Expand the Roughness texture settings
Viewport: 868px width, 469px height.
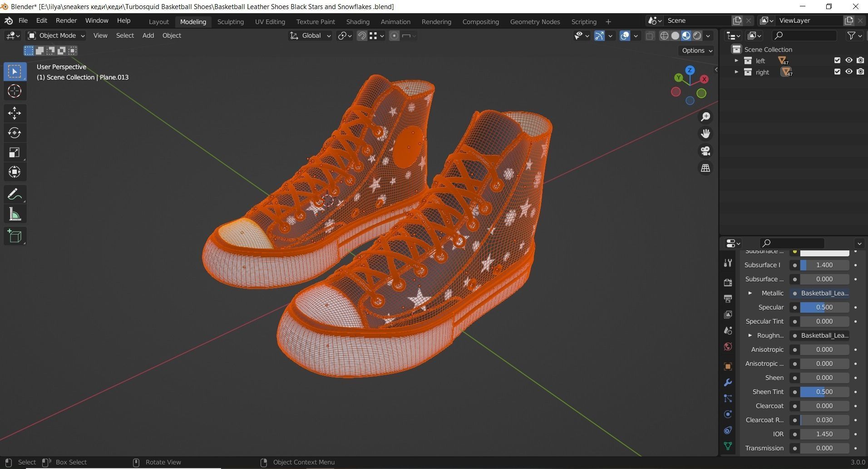point(750,335)
